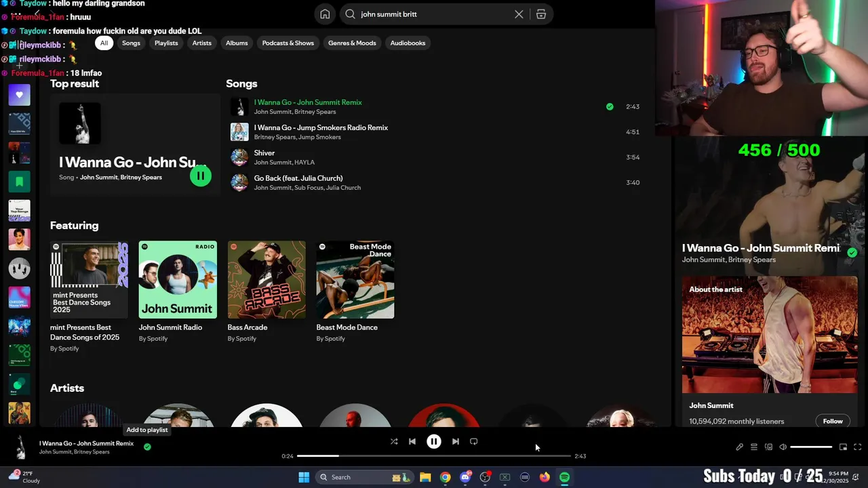Select the All filter chip

click(x=104, y=43)
